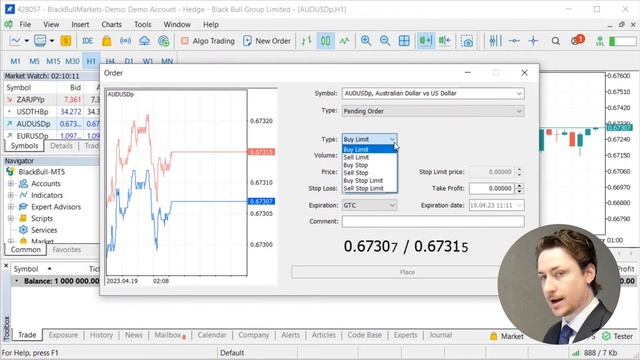Select Services in the Navigator tree
This screenshot has height=360, width=640.
coord(44,230)
